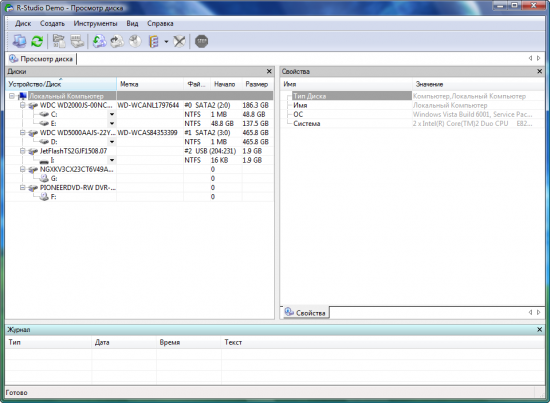The image size is (550, 403).
Task: Click the green Refresh arrows icon
Action: click(x=37, y=41)
